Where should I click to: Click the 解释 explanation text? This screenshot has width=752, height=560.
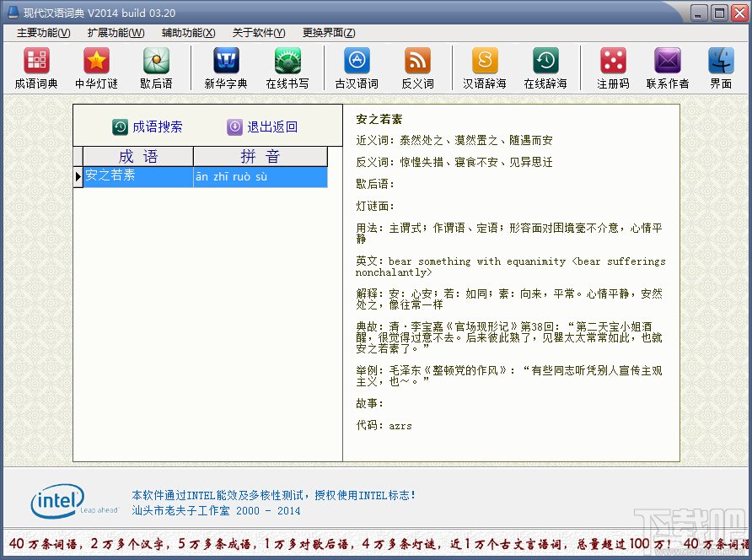(509, 299)
